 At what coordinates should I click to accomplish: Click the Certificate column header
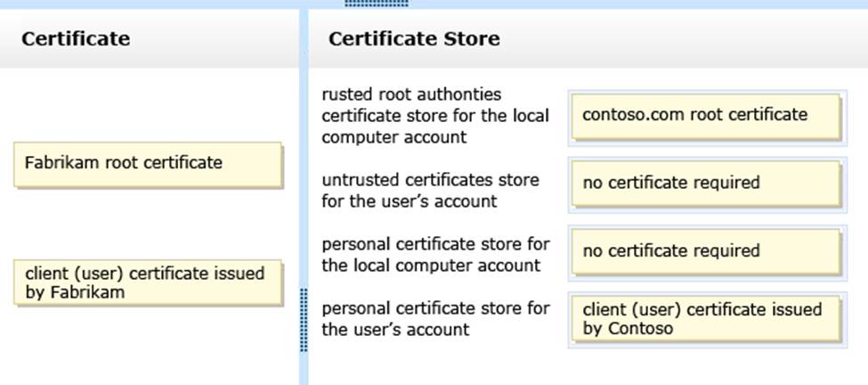tap(76, 38)
